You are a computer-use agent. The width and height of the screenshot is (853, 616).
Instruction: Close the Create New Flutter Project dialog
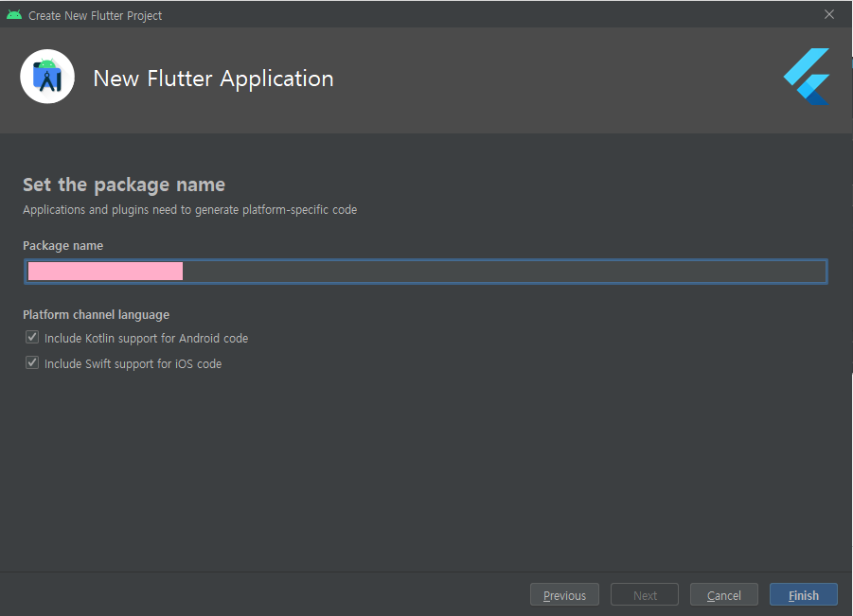tap(829, 15)
